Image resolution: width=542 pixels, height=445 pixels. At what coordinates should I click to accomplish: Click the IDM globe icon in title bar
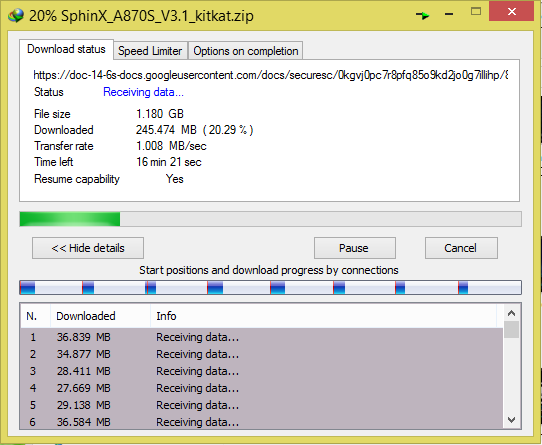pyautogui.click(x=16, y=16)
